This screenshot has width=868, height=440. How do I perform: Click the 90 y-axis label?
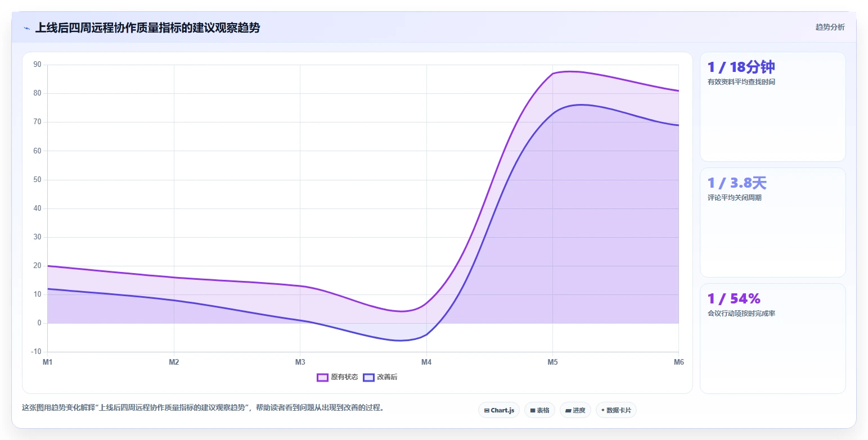[x=38, y=65]
